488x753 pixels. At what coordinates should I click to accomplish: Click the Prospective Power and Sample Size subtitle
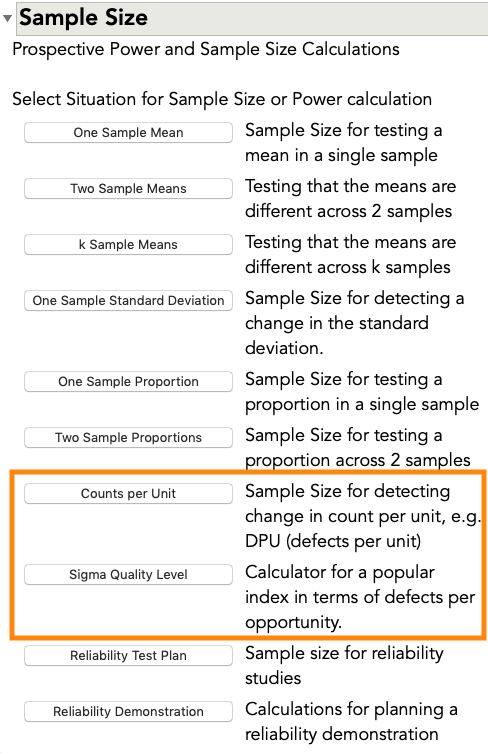pyautogui.click(x=206, y=49)
